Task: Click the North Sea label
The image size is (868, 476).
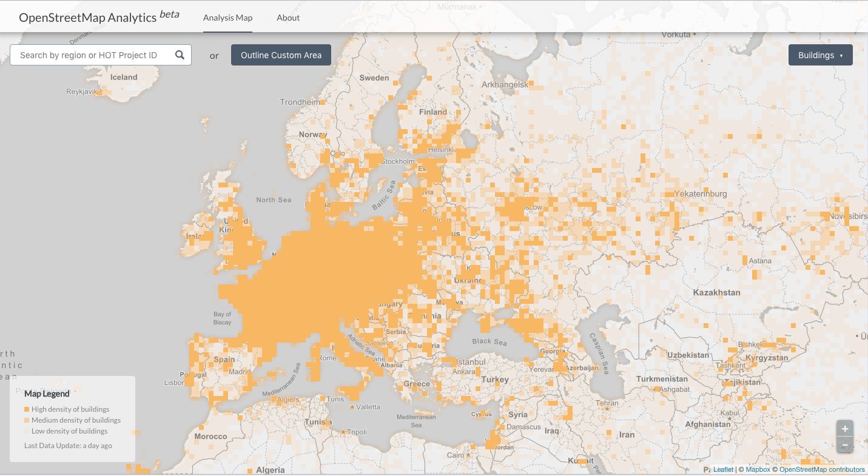Action: tap(274, 199)
